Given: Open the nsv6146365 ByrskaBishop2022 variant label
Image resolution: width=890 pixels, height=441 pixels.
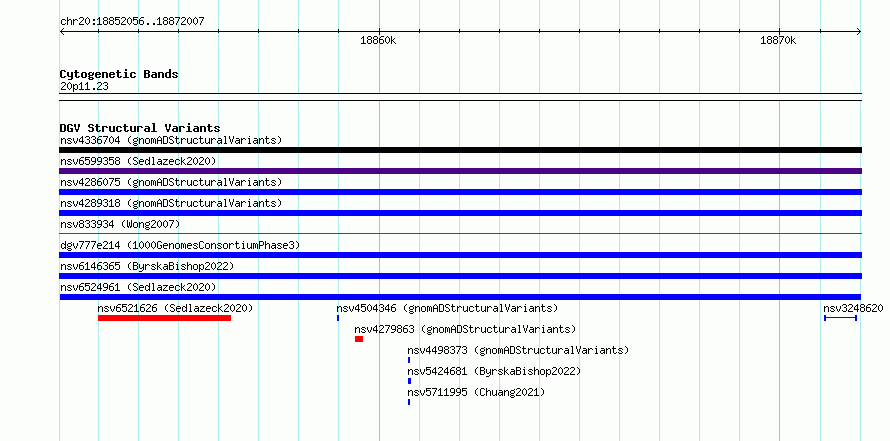Looking at the screenshot, I should 147,266.
